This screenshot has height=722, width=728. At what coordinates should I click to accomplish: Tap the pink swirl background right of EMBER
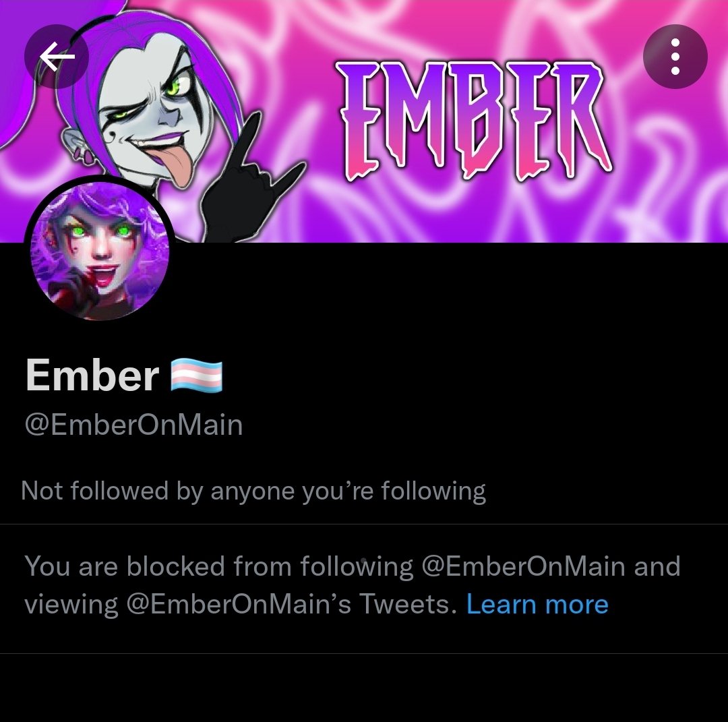[669, 153]
